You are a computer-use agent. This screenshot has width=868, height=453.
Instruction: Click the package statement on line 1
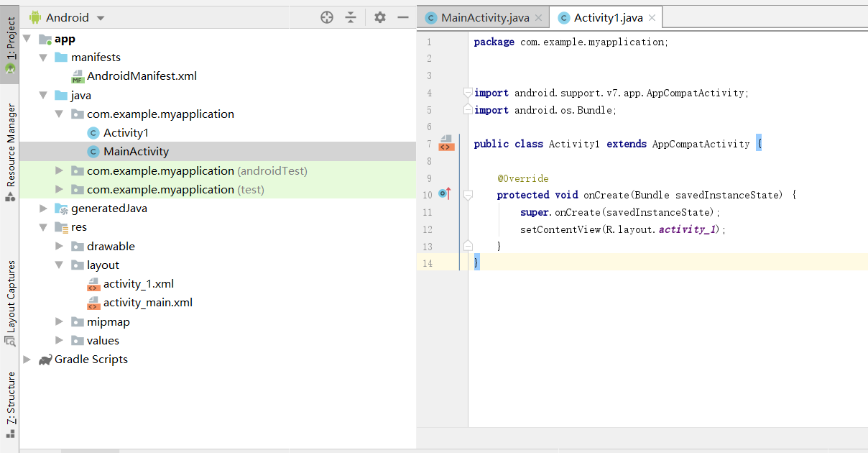(571, 42)
